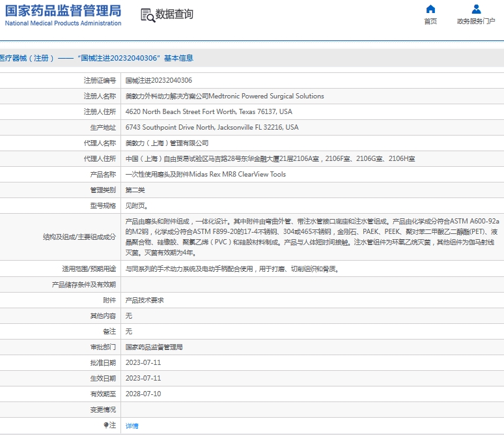Screen dimensions: 504x436
Task: Click the 数据查询 heading text
Action: 175,14
